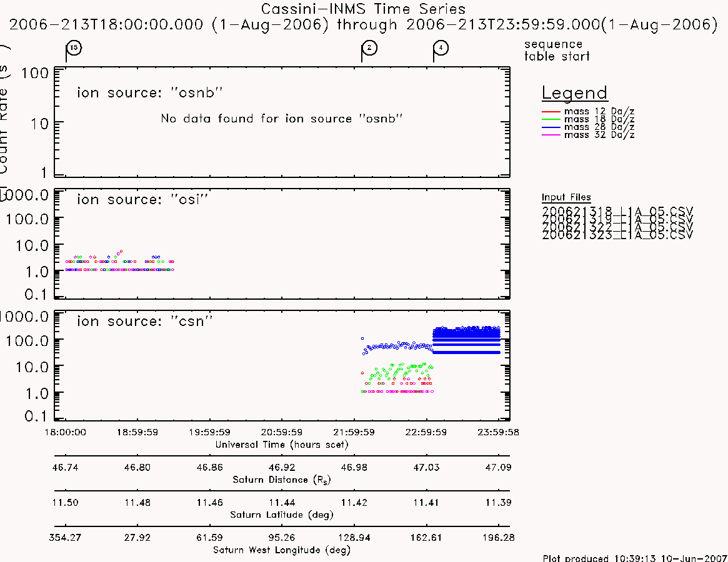Click the 11.44 Saturn latitude value

point(282,503)
